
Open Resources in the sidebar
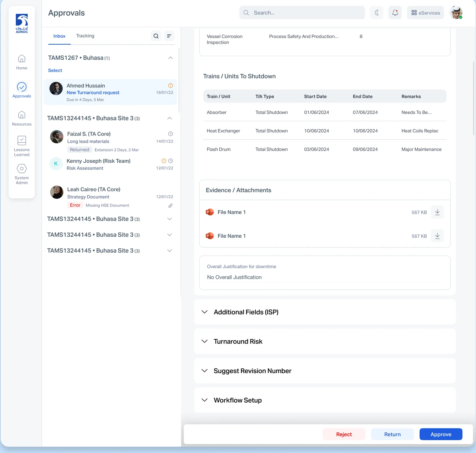click(x=22, y=118)
